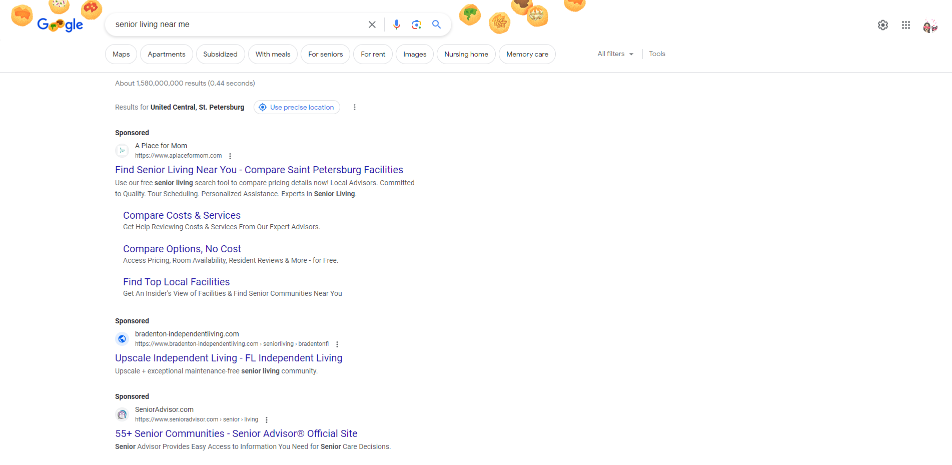Clear the search box with the X icon

tap(372, 25)
